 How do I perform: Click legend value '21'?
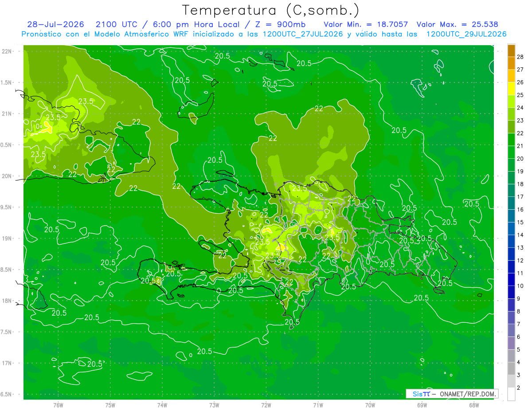click(520, 146)
